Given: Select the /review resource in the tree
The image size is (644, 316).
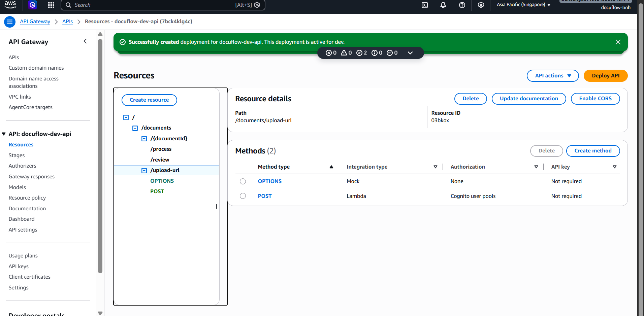Looking at the screenshot, I should coord(160,160).
